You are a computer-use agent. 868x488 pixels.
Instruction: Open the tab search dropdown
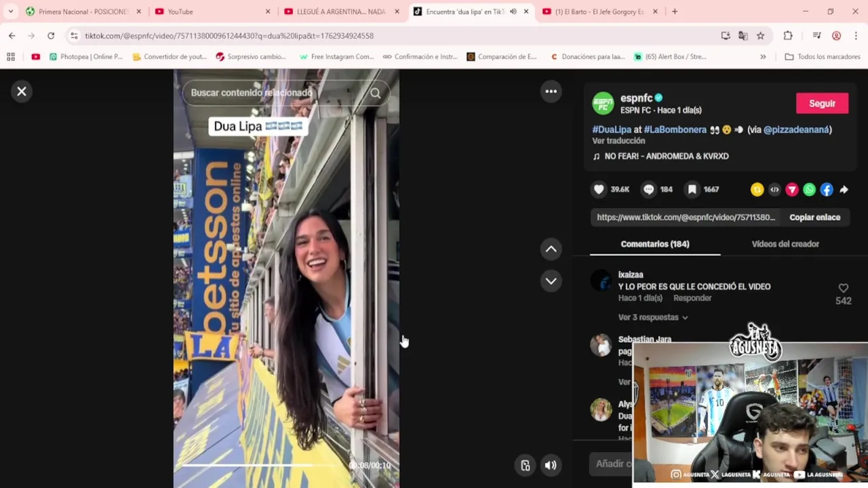coord(10,12)
